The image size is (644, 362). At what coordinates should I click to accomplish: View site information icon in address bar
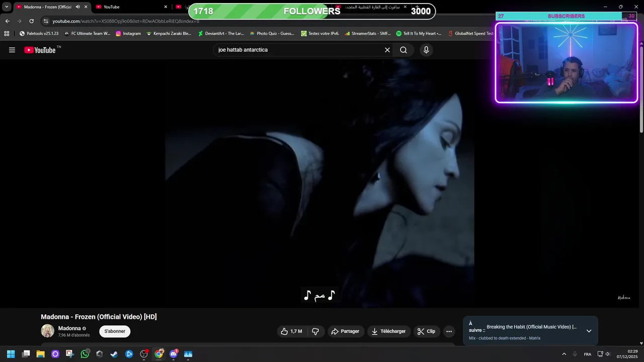(46, 21)
